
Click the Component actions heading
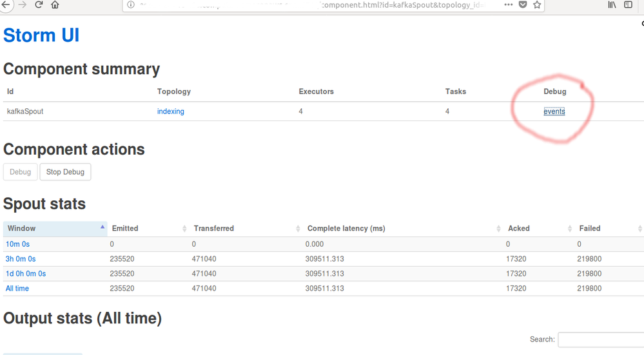tap(74, 149)
